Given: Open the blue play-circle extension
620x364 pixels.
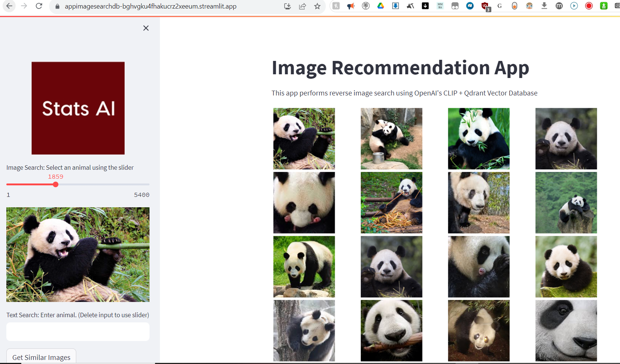Looking at the screenshot, I should [574, 6].
